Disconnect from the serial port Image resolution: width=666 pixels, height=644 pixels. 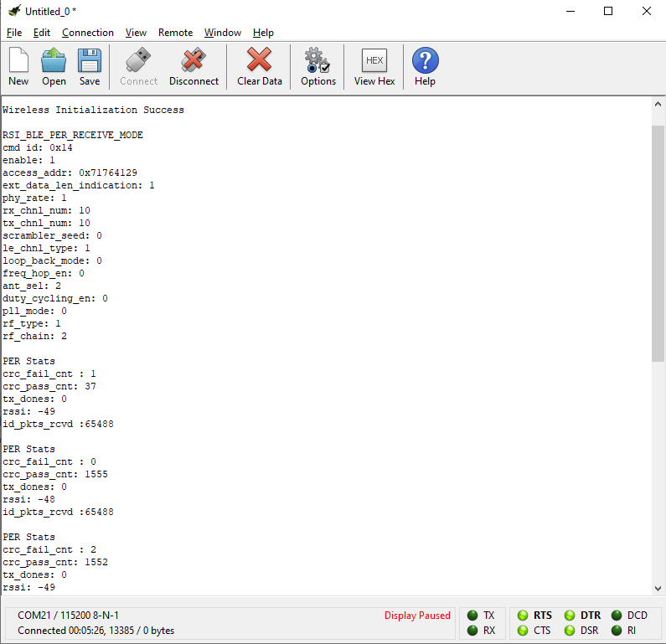pos(194,67)
